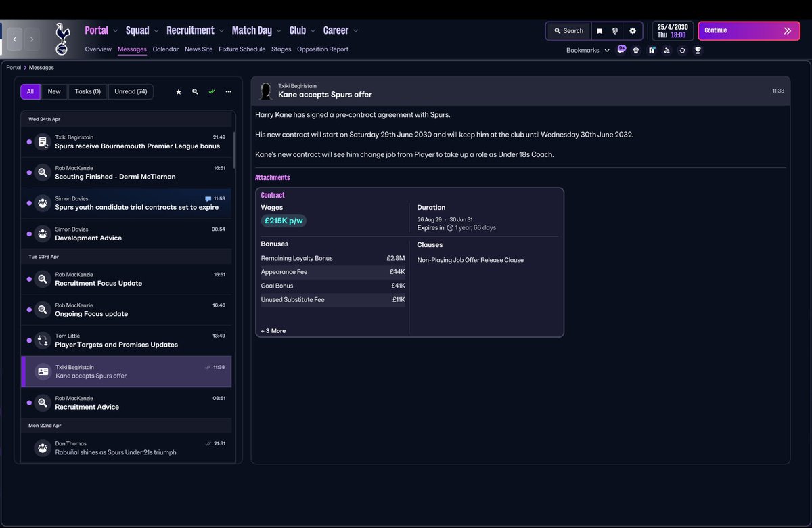
Task: Click the messages list scrollbar
Action: click(234, 149)
